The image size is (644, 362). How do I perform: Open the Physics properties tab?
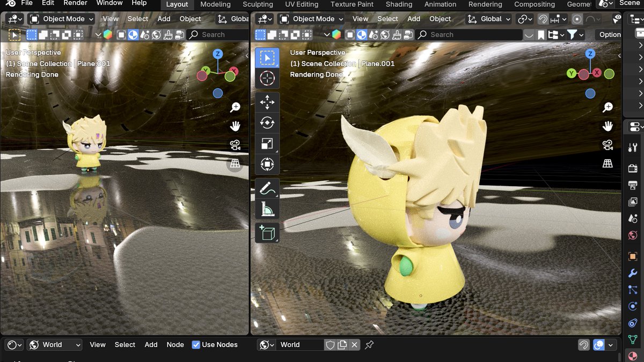[x=633, y=307]
